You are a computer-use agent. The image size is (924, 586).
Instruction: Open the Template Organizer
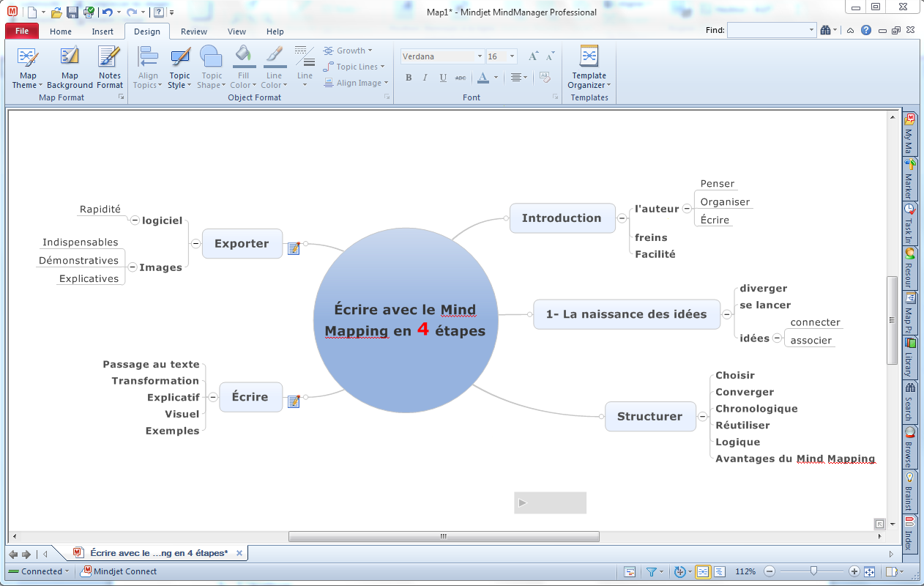[x=589, y=67]
